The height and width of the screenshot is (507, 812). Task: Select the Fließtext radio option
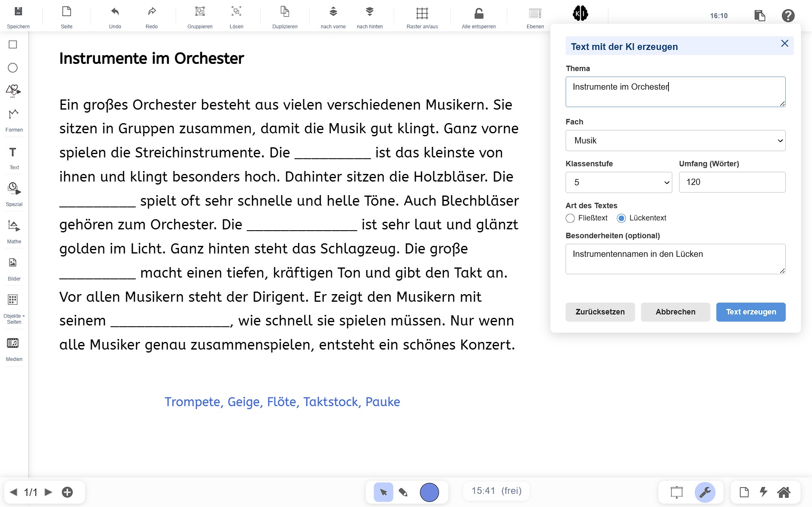[570, 218]
